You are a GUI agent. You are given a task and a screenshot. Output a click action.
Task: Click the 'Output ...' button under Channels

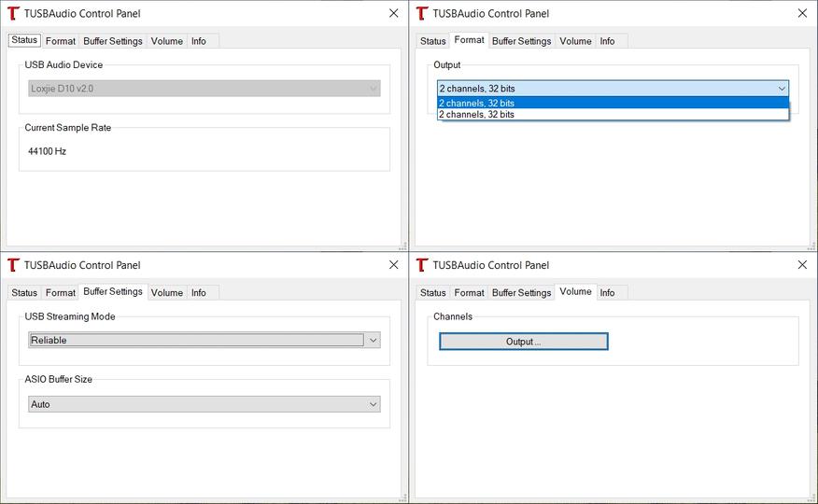[523, 342]
